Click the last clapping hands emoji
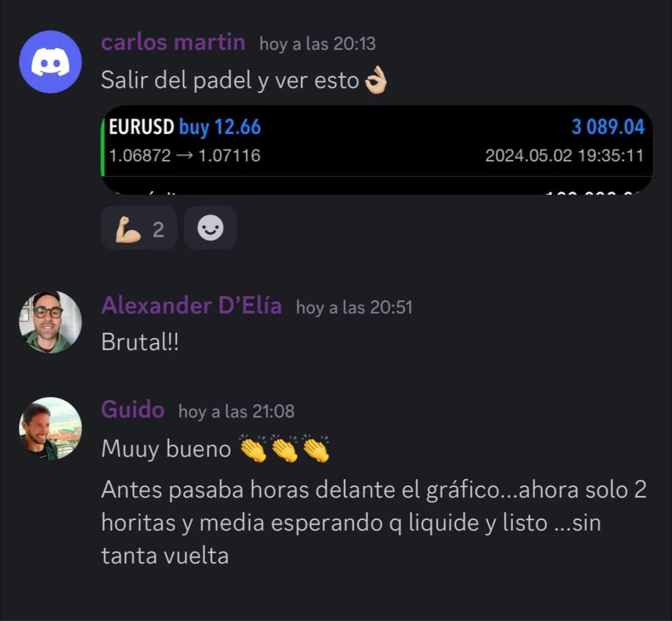Screen dimensions: 672x621 click(316, 449)
